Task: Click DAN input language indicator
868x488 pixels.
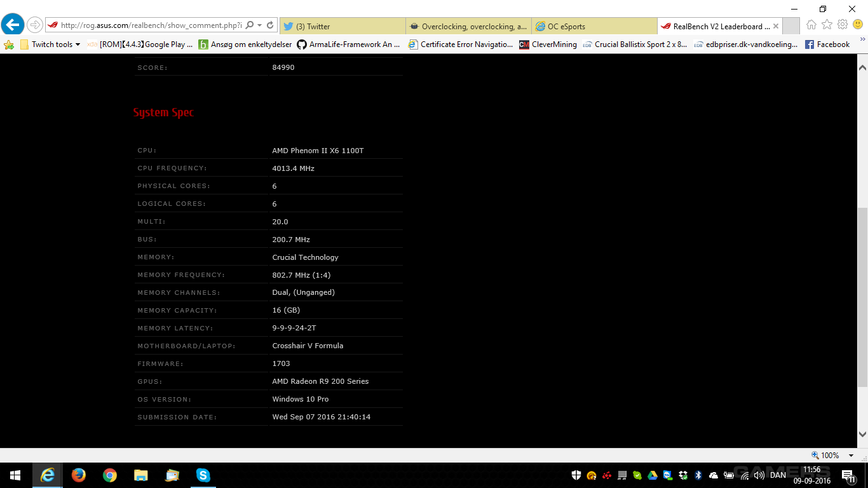Action: 778,475
